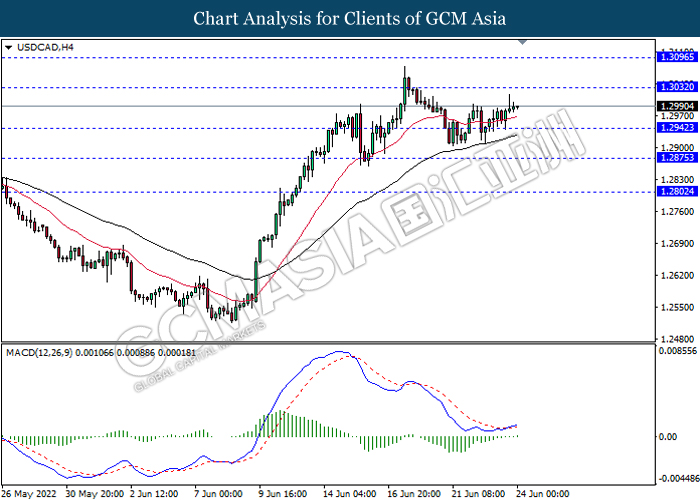Click the 24 Jun 00:00 time label

coord(543,494)
